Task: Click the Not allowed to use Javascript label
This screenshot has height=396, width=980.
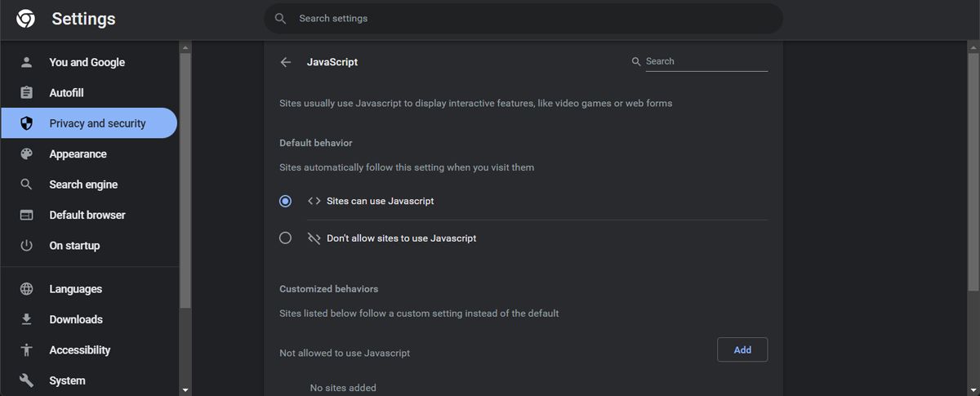Action: click(345, 354)
